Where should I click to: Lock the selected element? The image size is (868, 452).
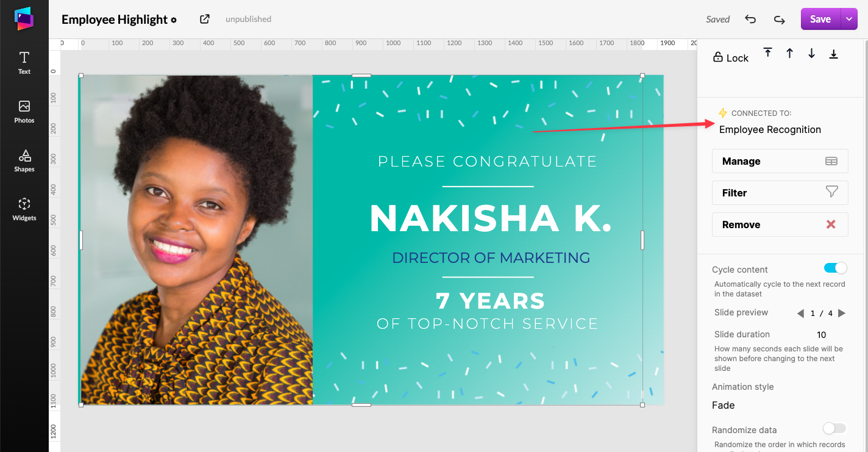(x=730, y=57)
